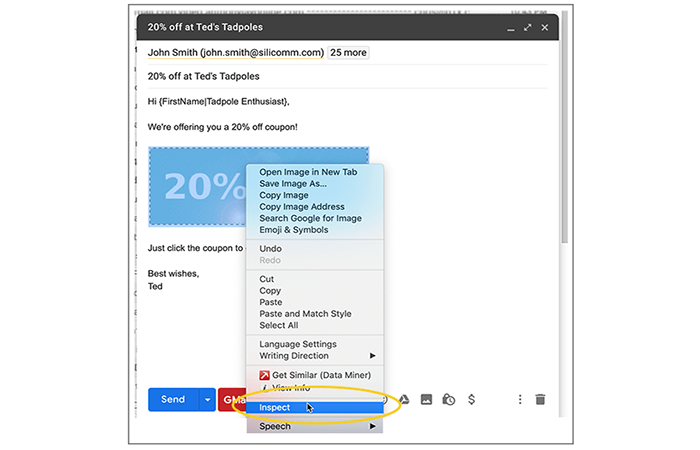Screen dimensions: 700x450
Task: Pop out the compose window with the arrow icon
Action: click(x=527, y=28)
